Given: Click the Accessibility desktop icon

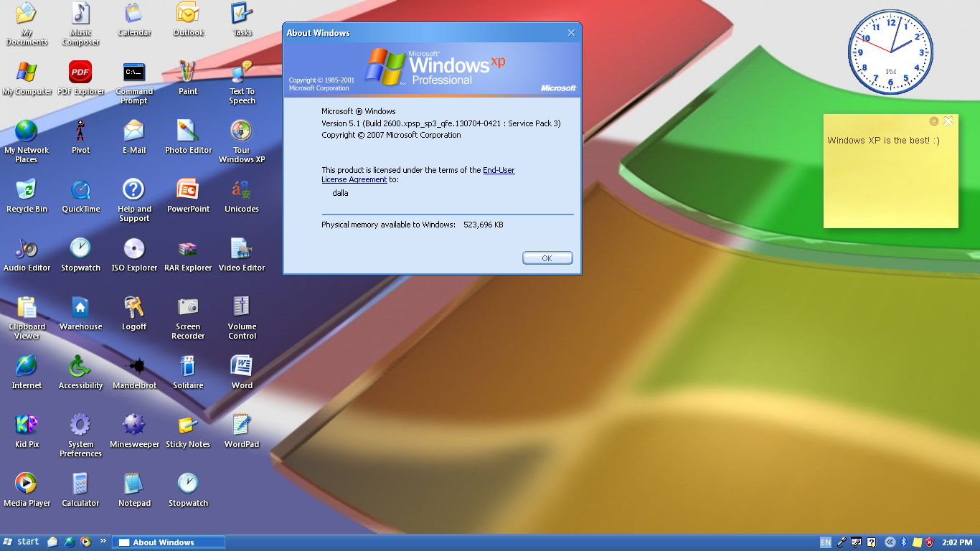Looking at the screenshot, I should (x=80, y=372).
